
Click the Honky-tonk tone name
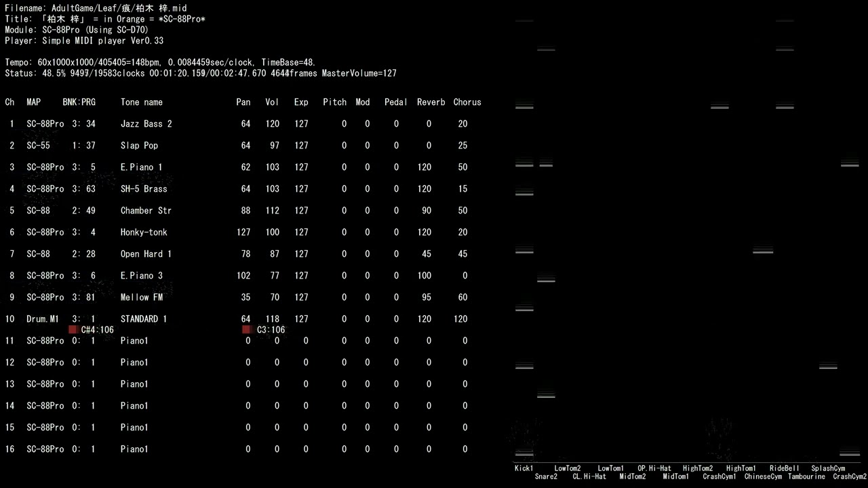[x=144, y=232]
